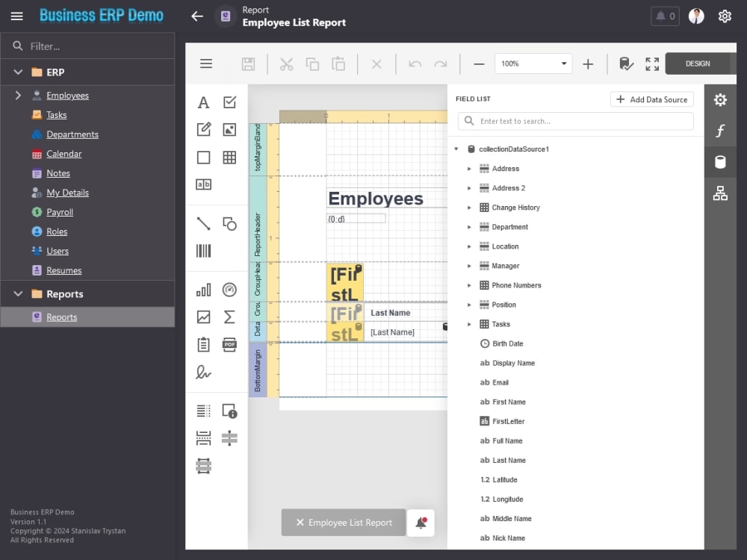The image size is (747, 560).
Task: Select the PDF Signature tool
Action: pyautogui.click(x=203, y=372)
